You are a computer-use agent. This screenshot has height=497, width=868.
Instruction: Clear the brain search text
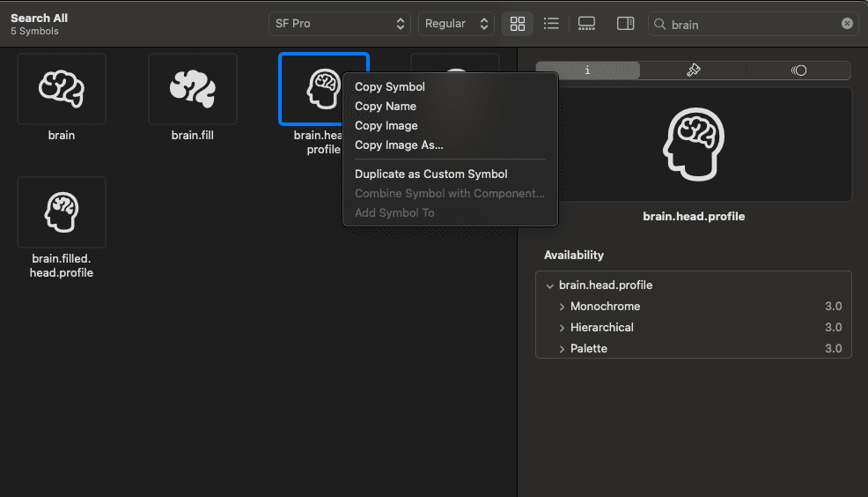[846, 24]
